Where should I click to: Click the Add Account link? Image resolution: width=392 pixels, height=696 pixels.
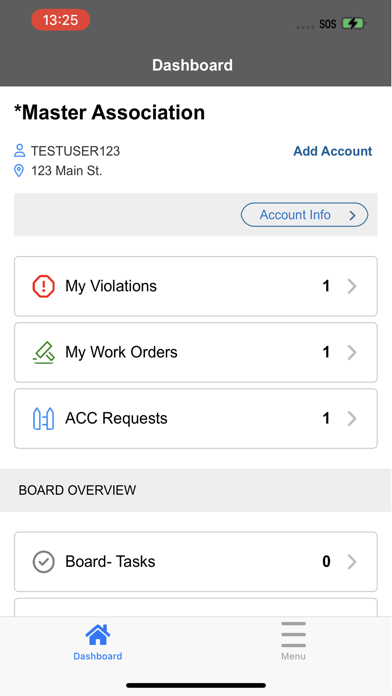(333, 151)
